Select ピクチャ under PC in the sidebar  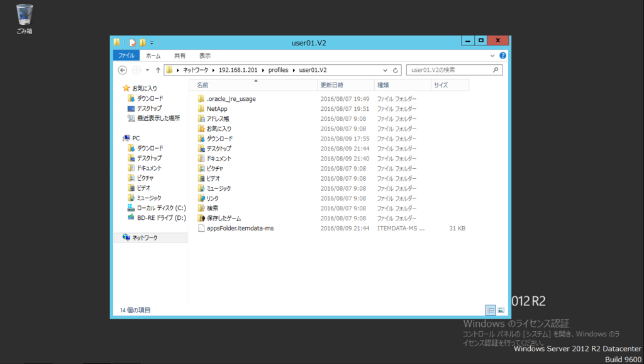coord(140,178)
